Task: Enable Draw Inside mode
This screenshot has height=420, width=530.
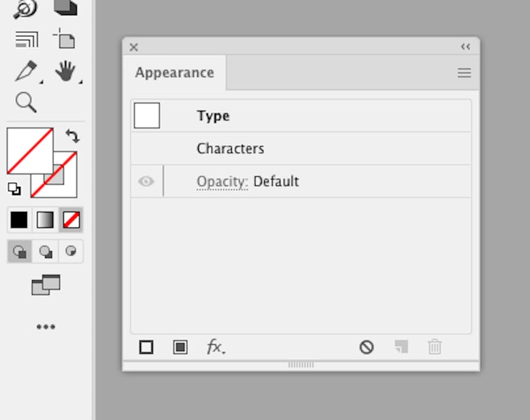Action: point(71,251)
